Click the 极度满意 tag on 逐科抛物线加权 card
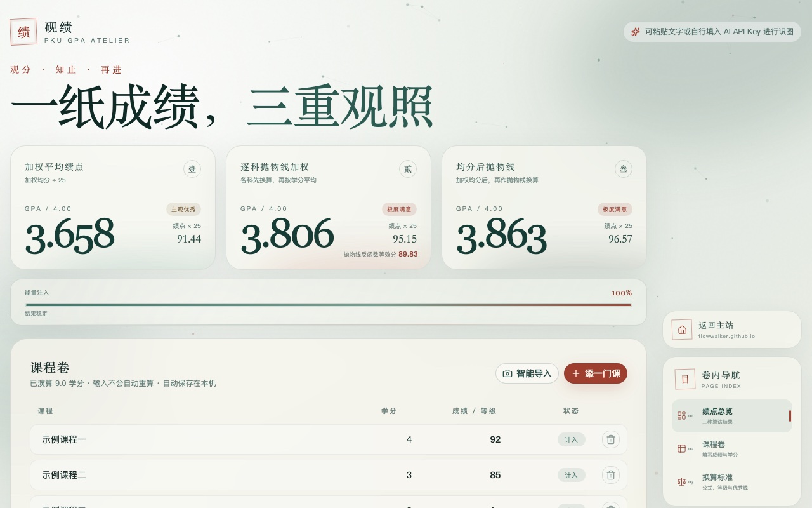 click(x=399, y=210)
